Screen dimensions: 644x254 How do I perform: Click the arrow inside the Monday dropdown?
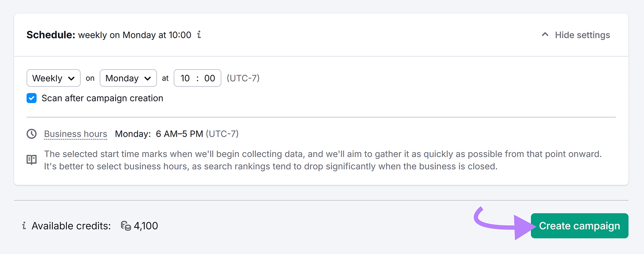tap(147, 78)
